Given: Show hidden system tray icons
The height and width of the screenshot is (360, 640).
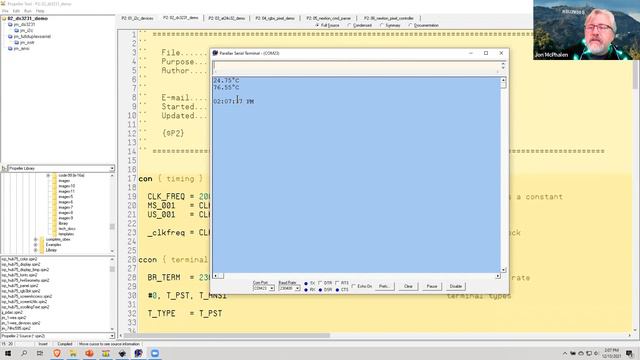Looking at the screenshot, I should (x=565, y=353).
